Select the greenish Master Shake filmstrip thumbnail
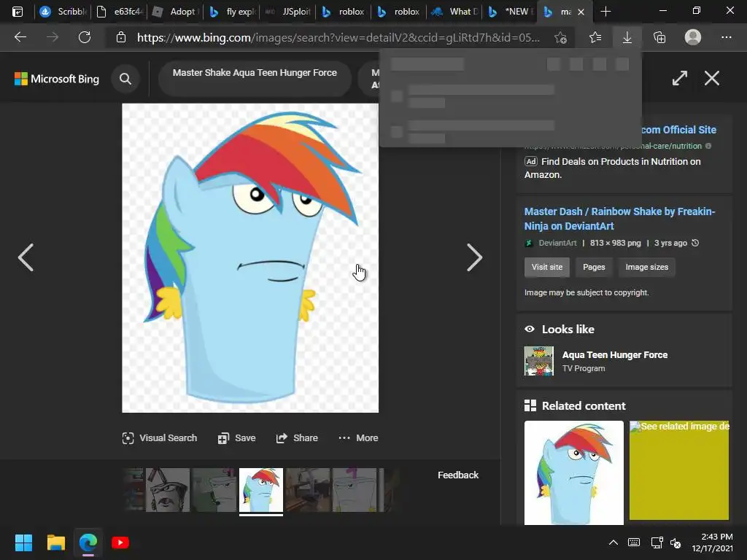 click(x=214, y=490)
